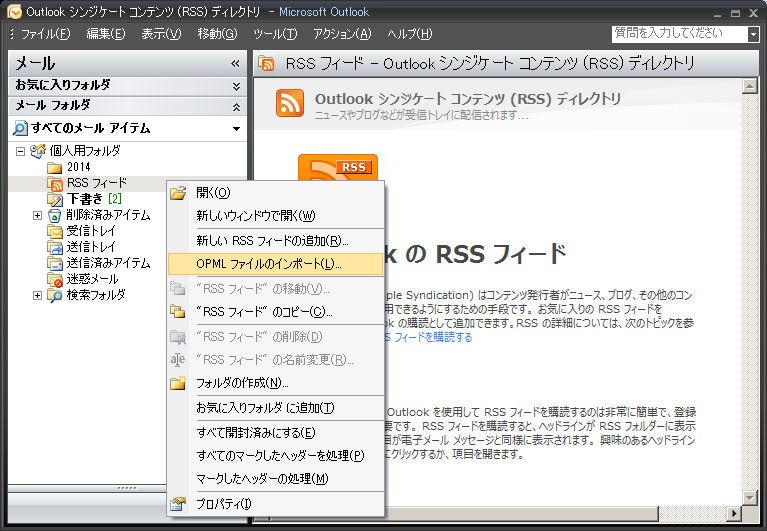Select the 迷惑メール folder label
The image size is (767, 531).
[92, 279]
